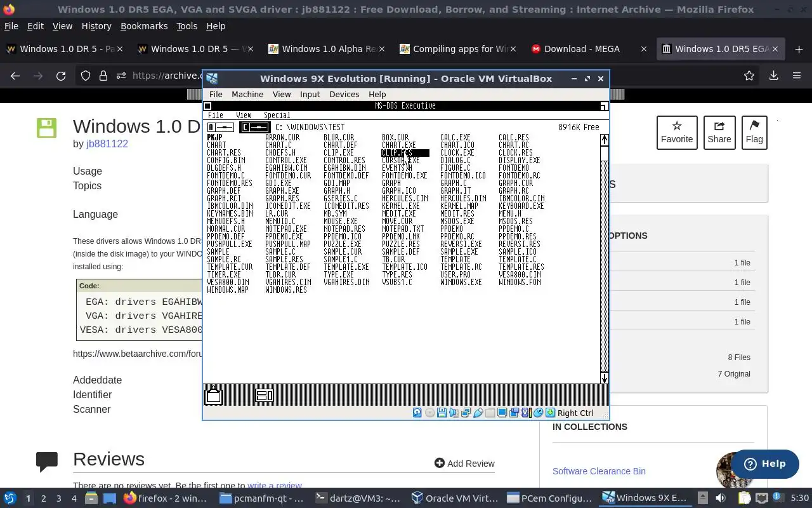812x508 pixels.
Task: Select file REVERSI.EXE in the listing
Action: coord(461,244)
